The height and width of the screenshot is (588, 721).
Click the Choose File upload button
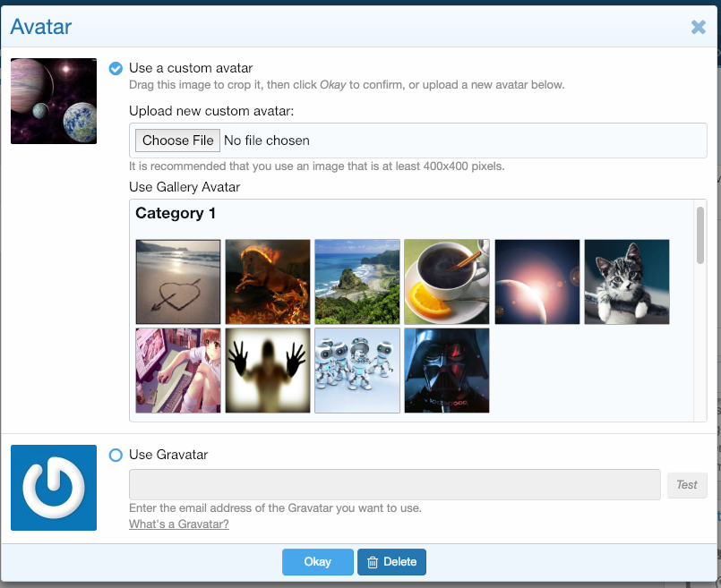(x=177, y=141)
